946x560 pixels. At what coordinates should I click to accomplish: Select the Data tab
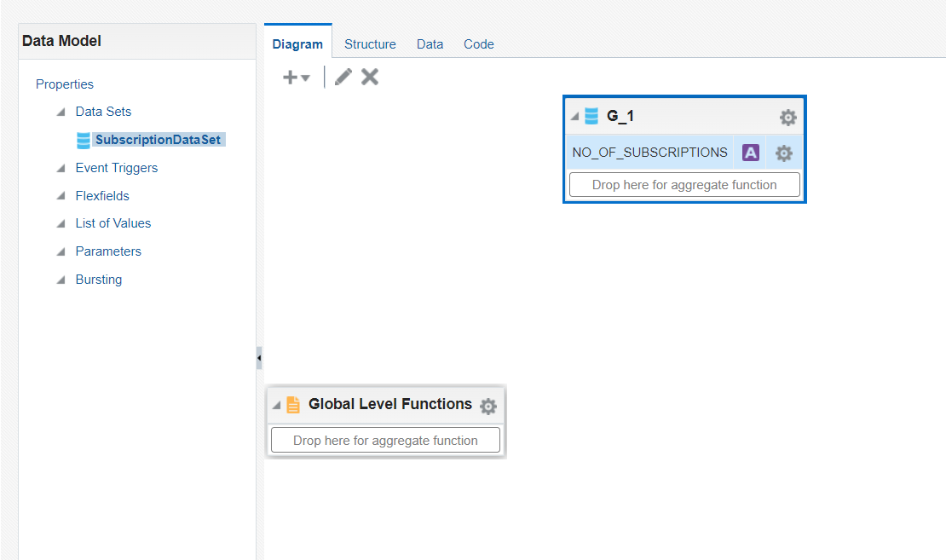[430, 43]
